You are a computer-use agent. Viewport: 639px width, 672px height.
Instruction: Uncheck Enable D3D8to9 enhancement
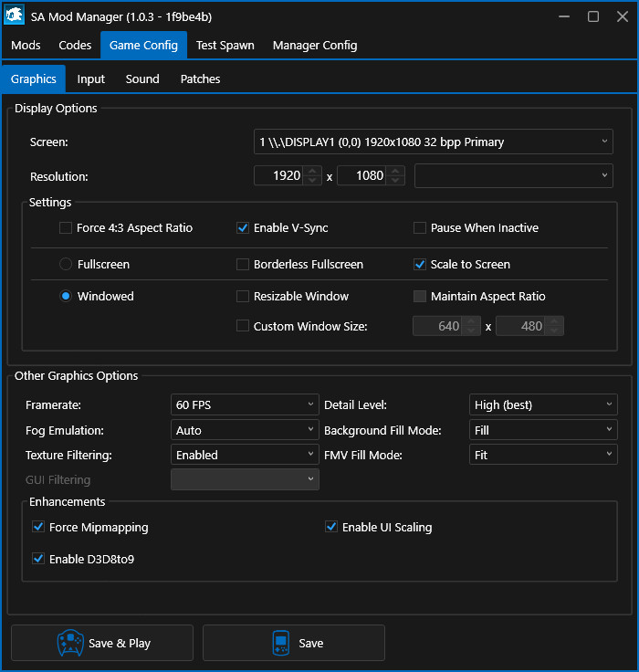click(x=38, y=559)
